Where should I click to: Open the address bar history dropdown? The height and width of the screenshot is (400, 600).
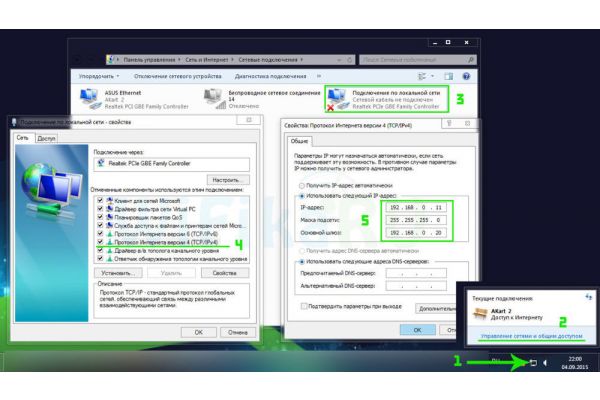click(339, 60)
